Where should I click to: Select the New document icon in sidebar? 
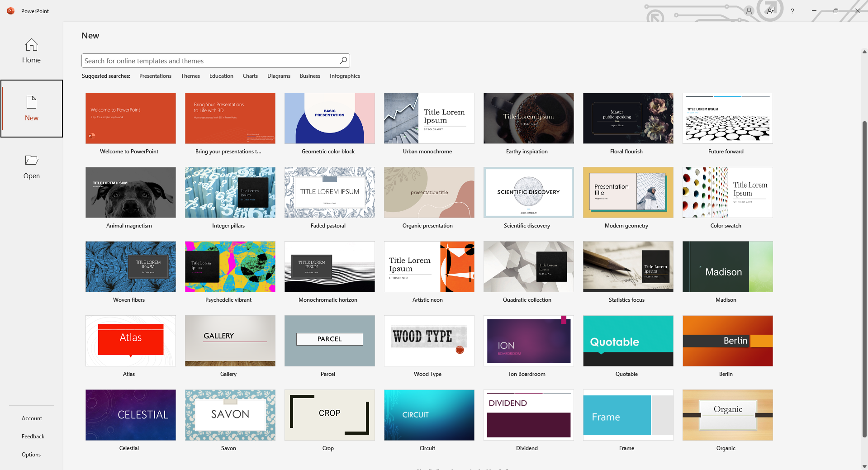[31, 102]
